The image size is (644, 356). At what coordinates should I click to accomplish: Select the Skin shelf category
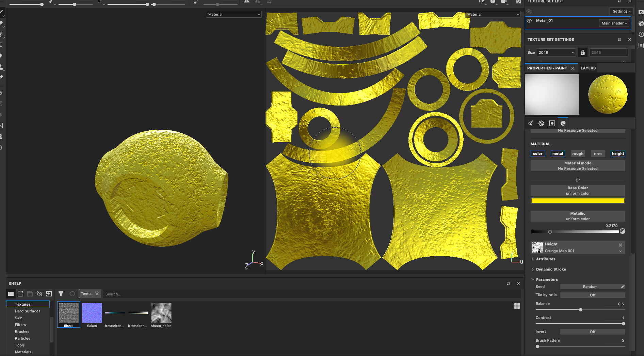coord(19,318)
